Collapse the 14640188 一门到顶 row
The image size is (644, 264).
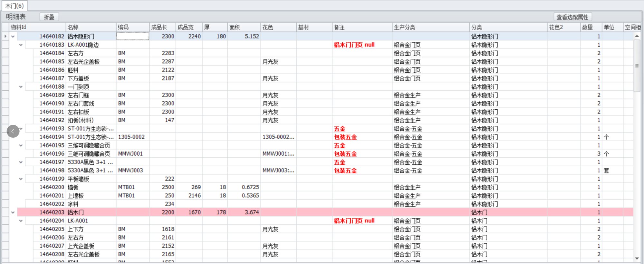click(21, 86)
